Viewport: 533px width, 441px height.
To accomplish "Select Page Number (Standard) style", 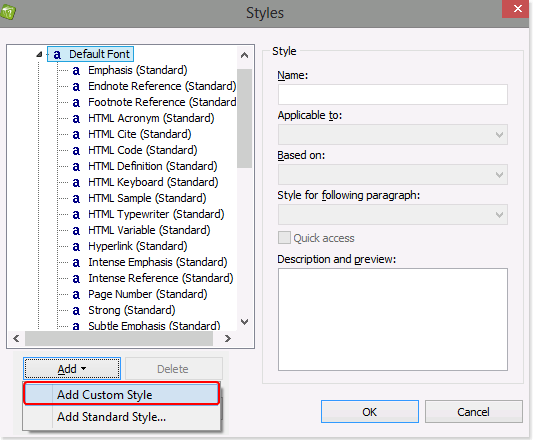I will coord(148,294).
